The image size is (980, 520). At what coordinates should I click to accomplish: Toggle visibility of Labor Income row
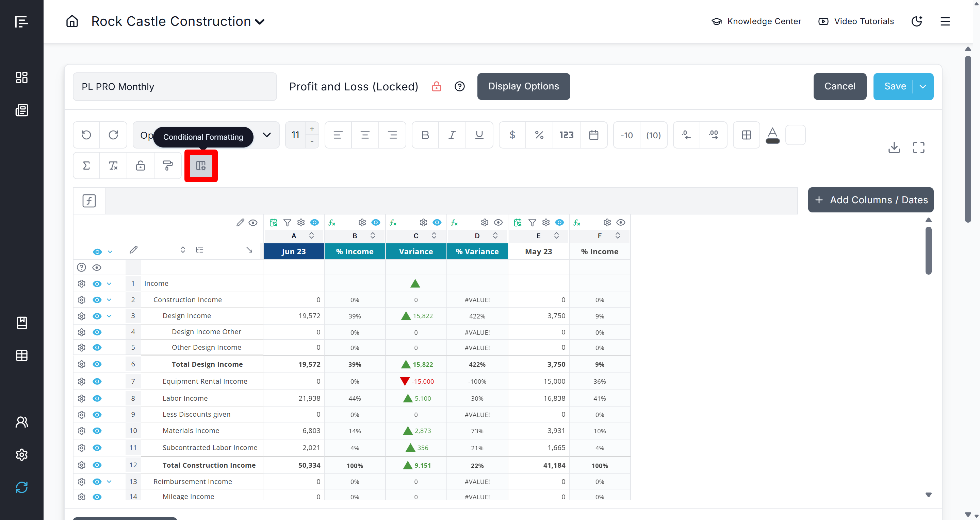click(97, 398)
